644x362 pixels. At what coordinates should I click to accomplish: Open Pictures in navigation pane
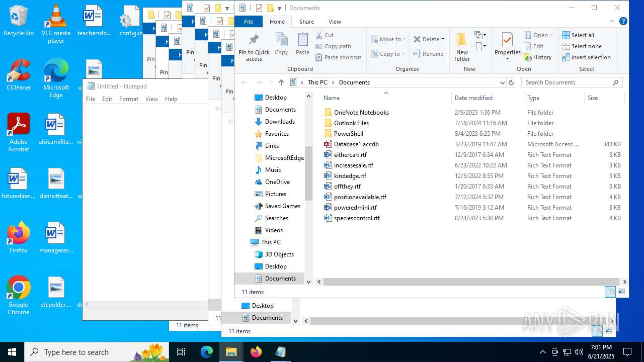[276, 194]
